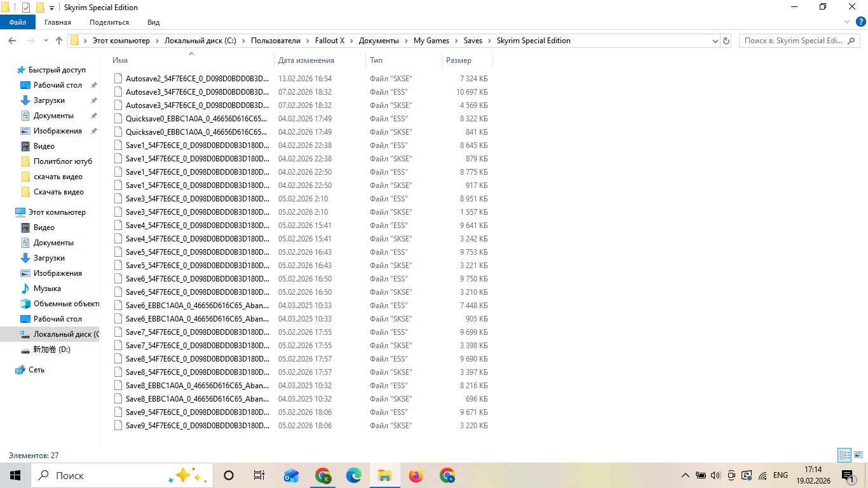The width and height of the screenshot is (868, 488).
Task: Select the Save4 ESS file name
Action: click(197, 226)
